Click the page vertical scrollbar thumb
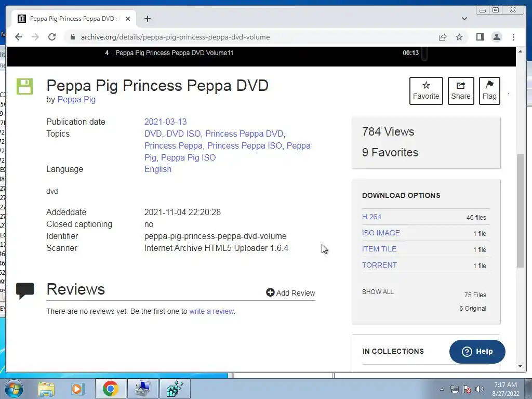 click(520, 210)
